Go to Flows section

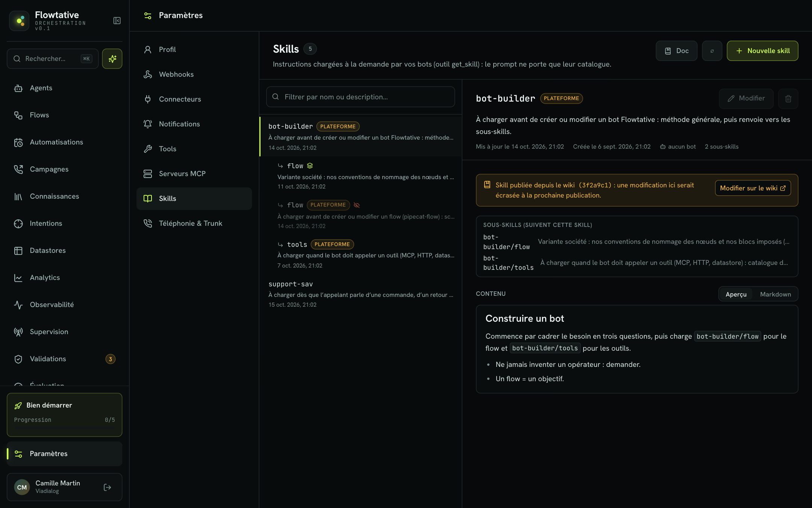point(65,115)
